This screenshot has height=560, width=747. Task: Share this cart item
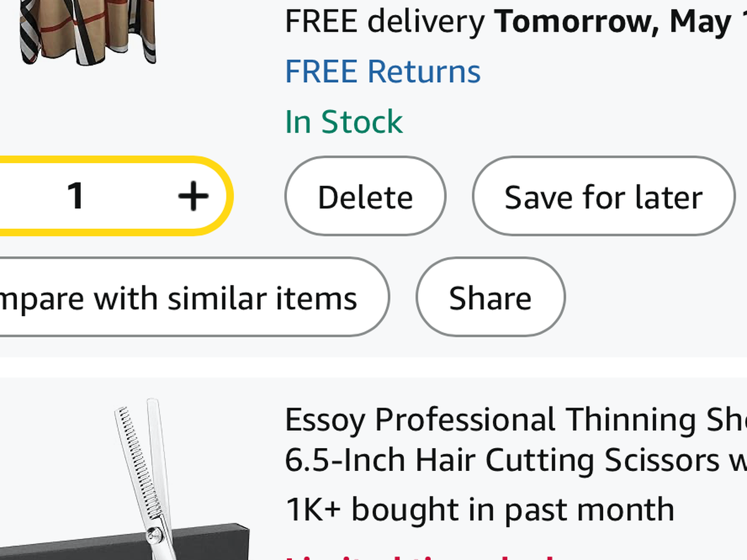point(490,298)
